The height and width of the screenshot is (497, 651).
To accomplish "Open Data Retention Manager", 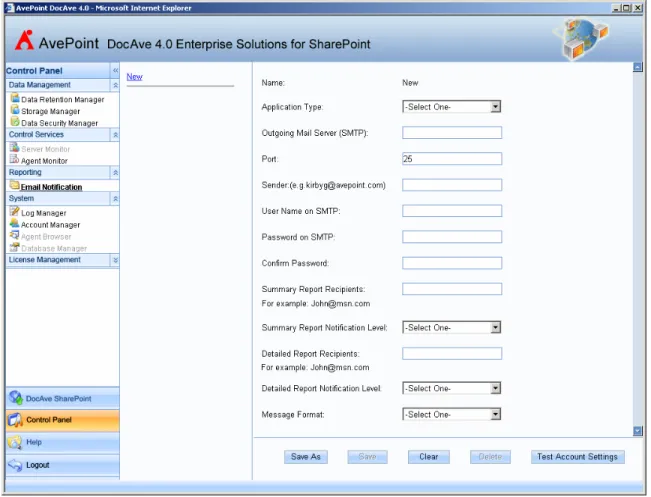I will point(63,100).
